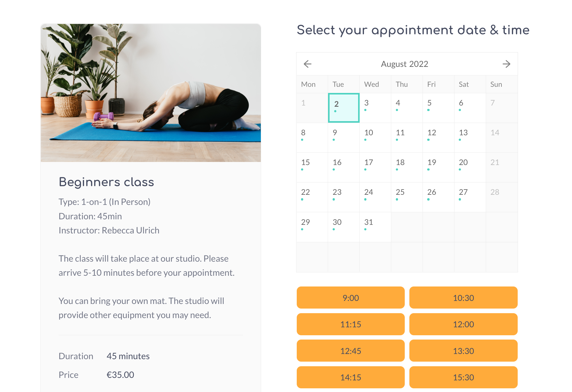Click the August 2022 month label
The width and height of the screenshot is (572, 392).
click(404, 64)
